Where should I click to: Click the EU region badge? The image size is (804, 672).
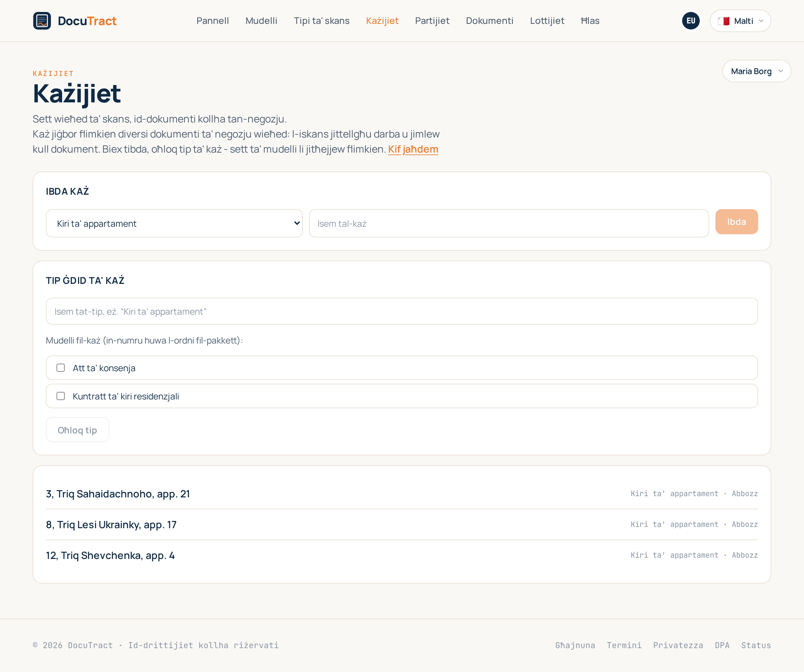coord(691,21)
